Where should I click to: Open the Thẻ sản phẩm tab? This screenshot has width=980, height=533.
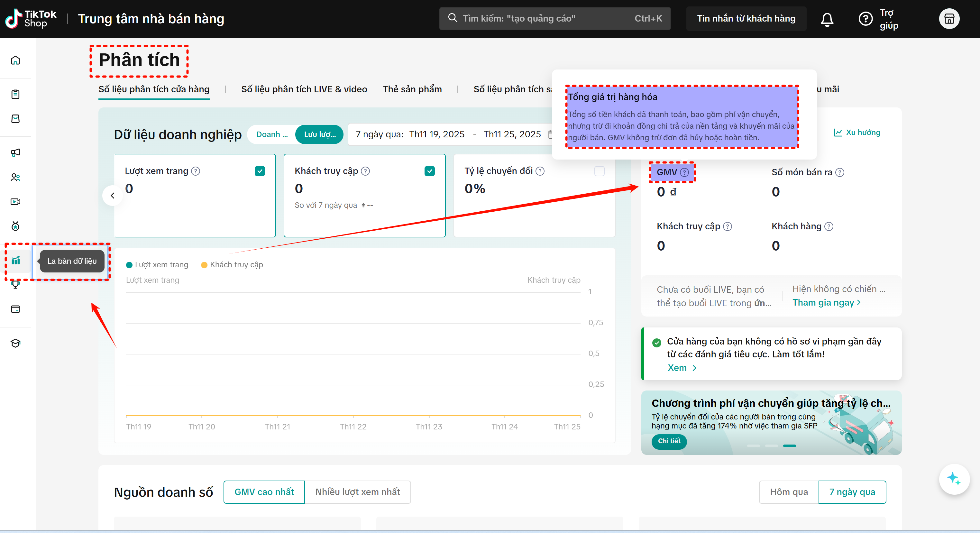click(x=412, y=89)
